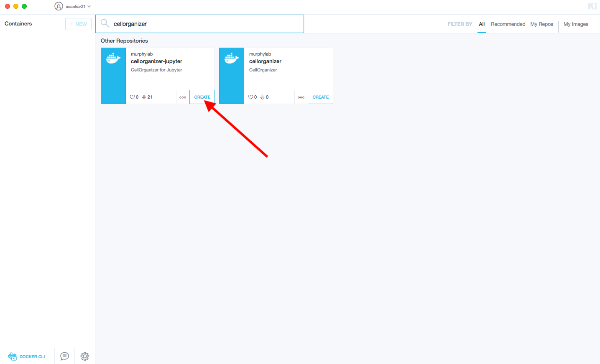The image size is (600, 364).
Task: Switch to the Recommended filter tab
Action: [x=508, y=24]
